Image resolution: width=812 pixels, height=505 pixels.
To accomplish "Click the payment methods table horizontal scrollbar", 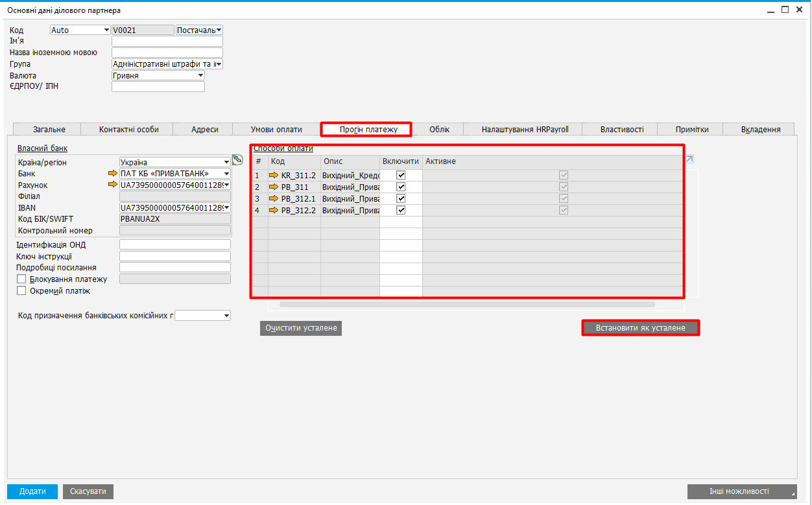I will pyautogui.click(x=467, y=304).
